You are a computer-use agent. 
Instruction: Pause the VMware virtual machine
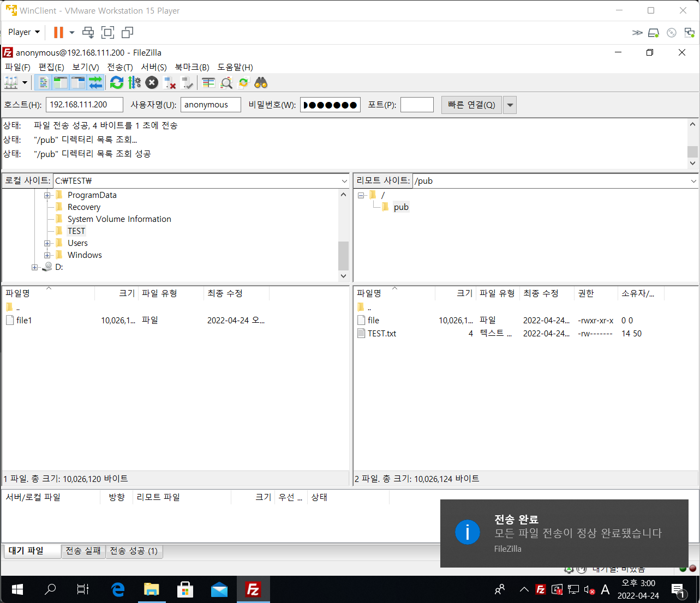(x=58, y=33)
